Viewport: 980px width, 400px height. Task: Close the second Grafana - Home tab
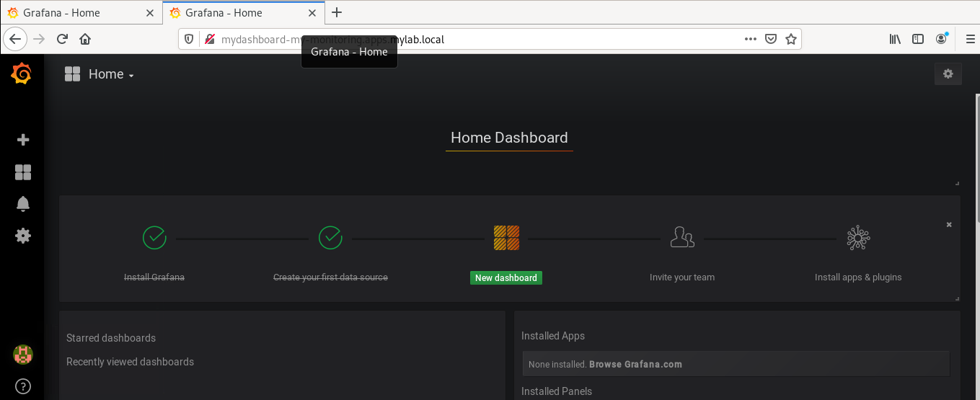tap(312, 13)
